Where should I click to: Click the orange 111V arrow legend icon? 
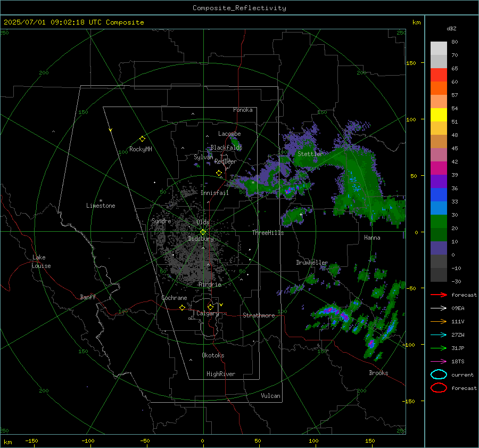[x=439, y=321]
